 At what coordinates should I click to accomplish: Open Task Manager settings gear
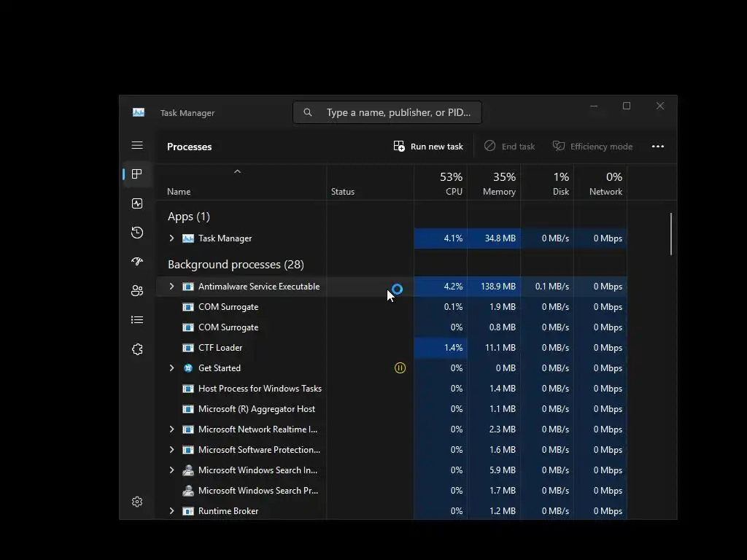point(137,502)
